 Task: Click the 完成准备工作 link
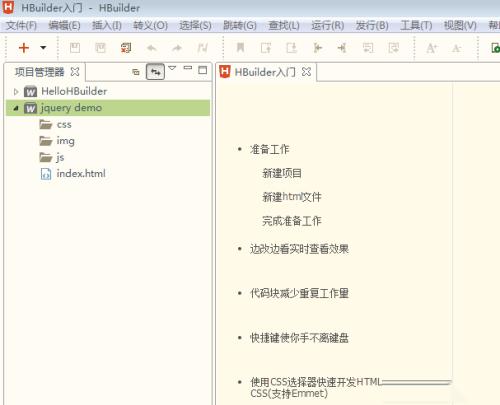[292, 221]
